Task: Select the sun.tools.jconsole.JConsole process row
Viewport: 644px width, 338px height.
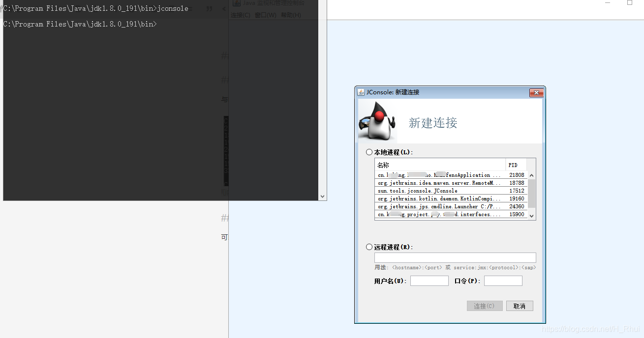Action: 451,191
